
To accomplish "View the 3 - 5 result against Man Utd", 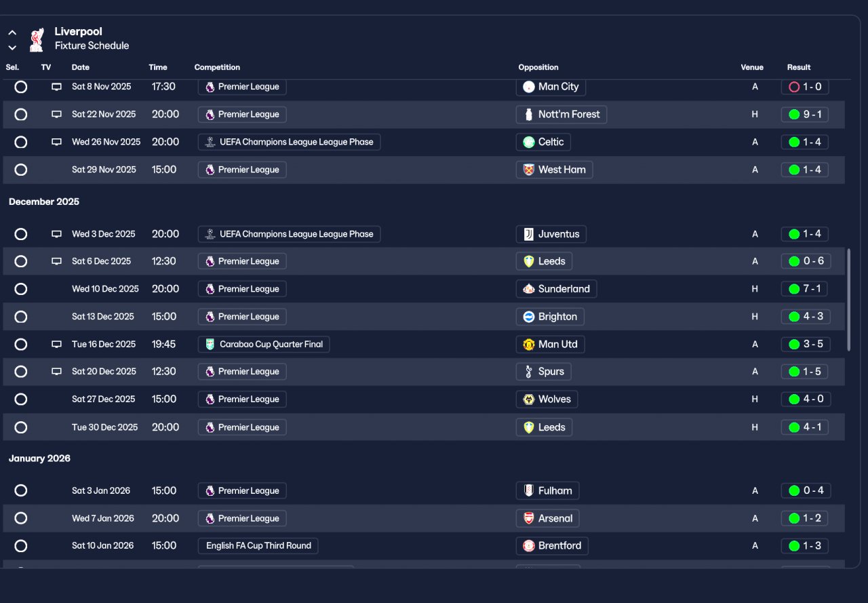I will [x=806, y=345].
